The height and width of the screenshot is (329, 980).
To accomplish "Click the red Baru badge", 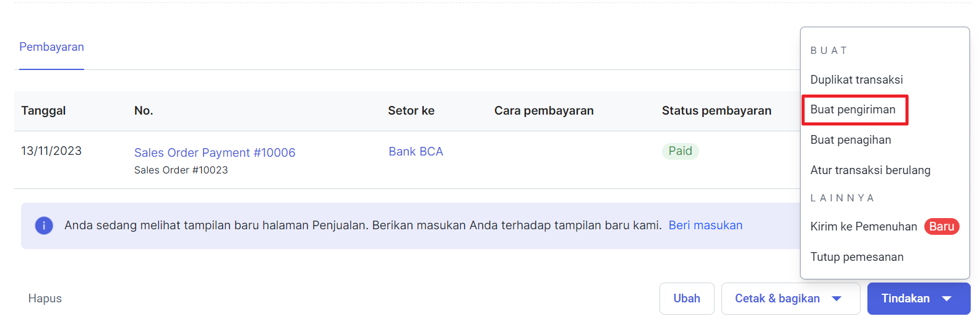I will click(x=942, y=227).
